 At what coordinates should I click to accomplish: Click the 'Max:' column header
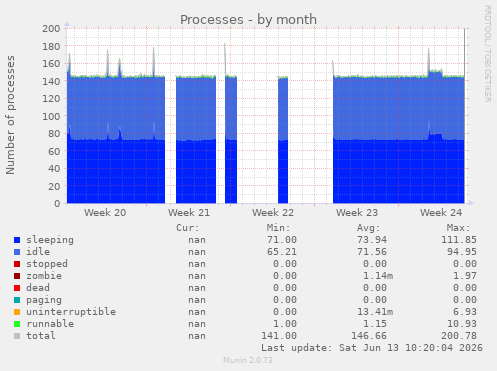[458, 228]
